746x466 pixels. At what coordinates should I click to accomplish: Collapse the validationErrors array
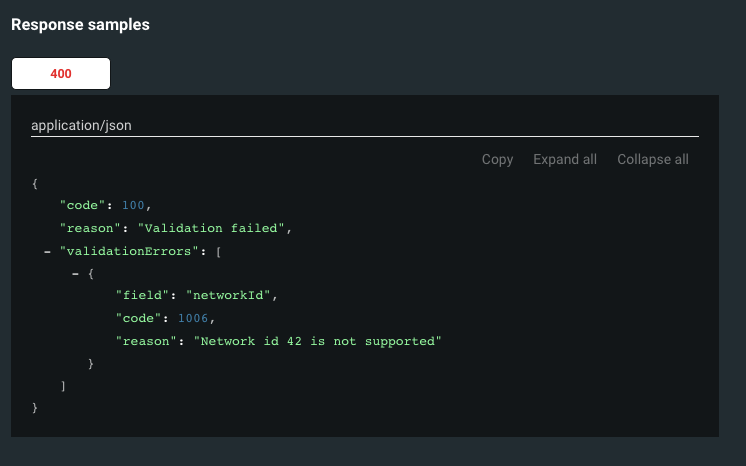(x=47, y=251)
